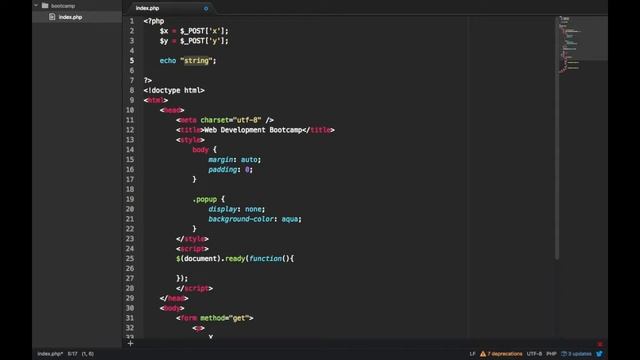Click the highlighted "string" in echo statement
The height and width of the screenshot is (360, 640).
(196, 61)
